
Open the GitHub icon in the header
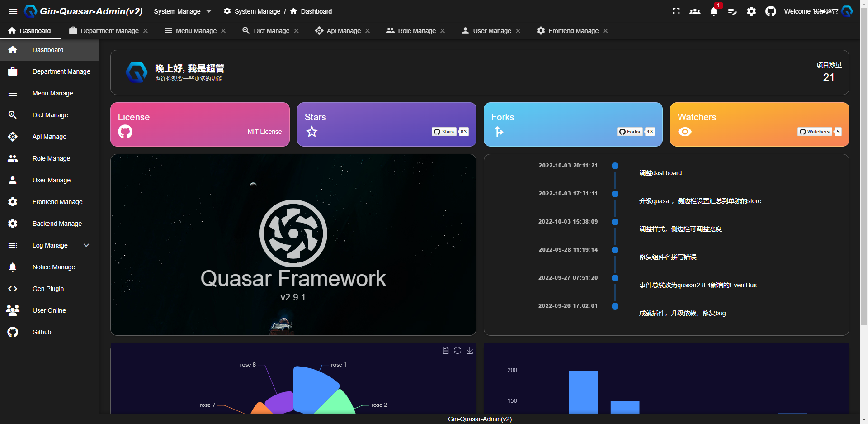770,11
